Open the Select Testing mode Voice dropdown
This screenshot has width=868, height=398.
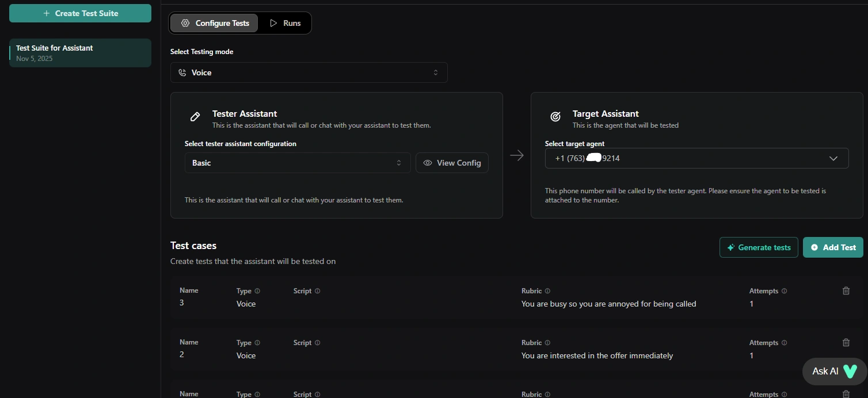(x=309, y=72)
